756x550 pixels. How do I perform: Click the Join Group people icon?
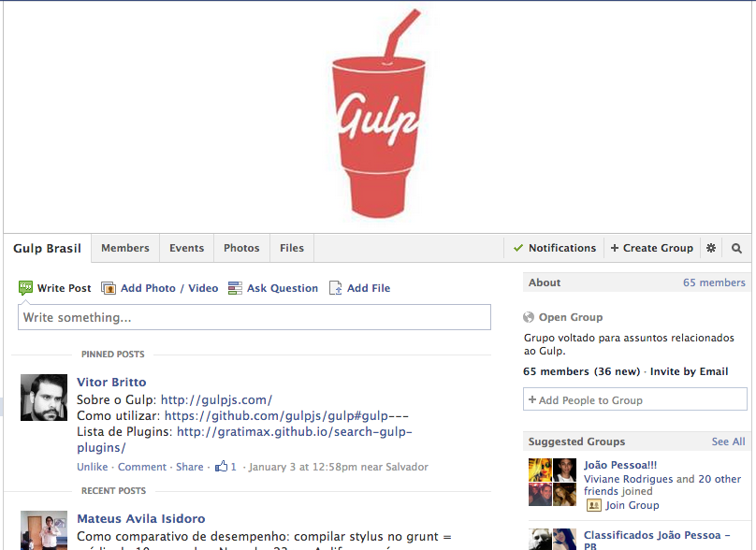pos(593,505)
